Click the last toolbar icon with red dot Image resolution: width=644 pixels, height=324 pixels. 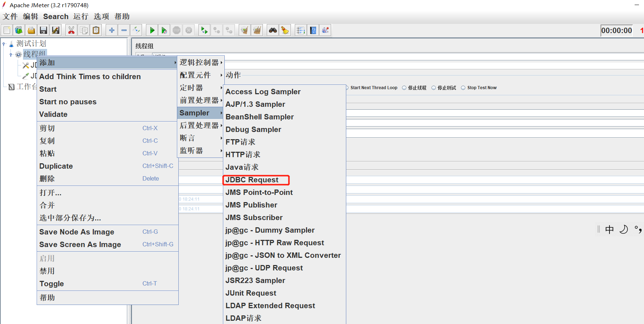click(325, 30)
